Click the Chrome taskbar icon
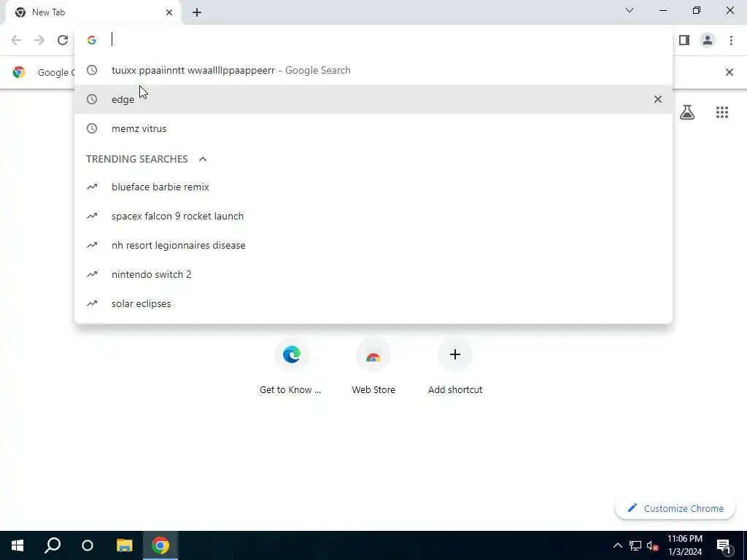The height and width of the screenshot is (560, 747). (x=160, y=545)
